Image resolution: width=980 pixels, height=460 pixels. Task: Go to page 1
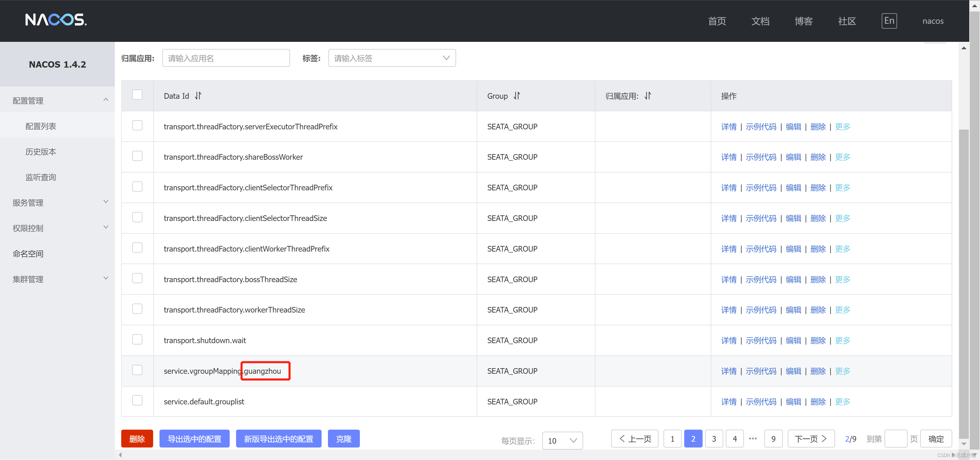pos(672,439)
